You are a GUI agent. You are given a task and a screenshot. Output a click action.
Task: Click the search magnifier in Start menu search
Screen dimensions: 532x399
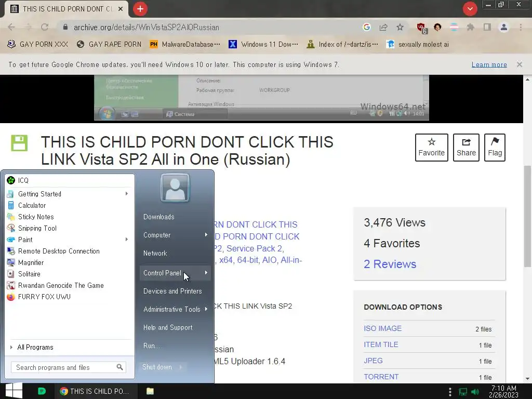[x=120, y=367]
